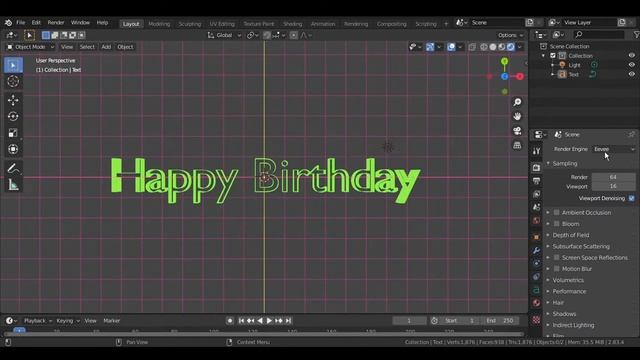
Task: Enable Ambient Occlusion checkbox
Action: click(556, 213)
